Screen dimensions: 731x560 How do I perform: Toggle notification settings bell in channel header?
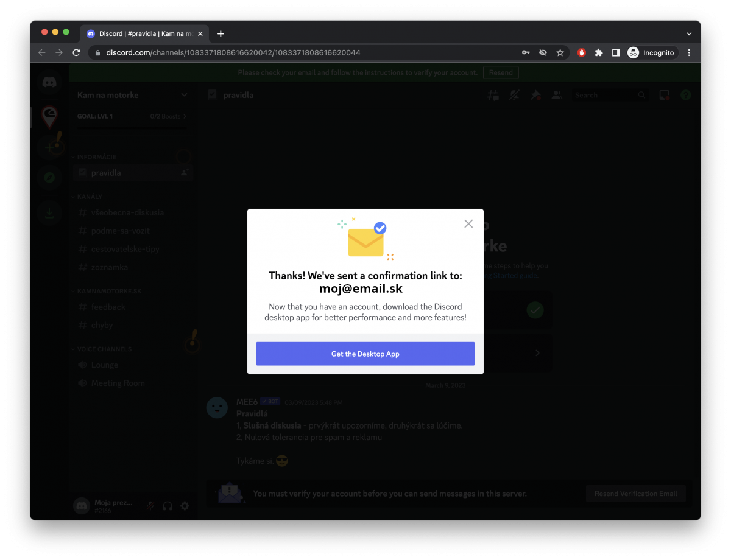pyautogui.click(x=514, y=95)
